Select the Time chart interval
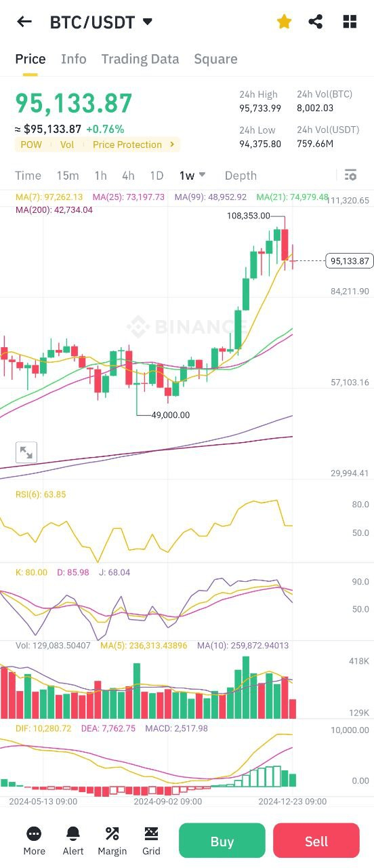Screen dimensions: 374x868 pos(28,176)
